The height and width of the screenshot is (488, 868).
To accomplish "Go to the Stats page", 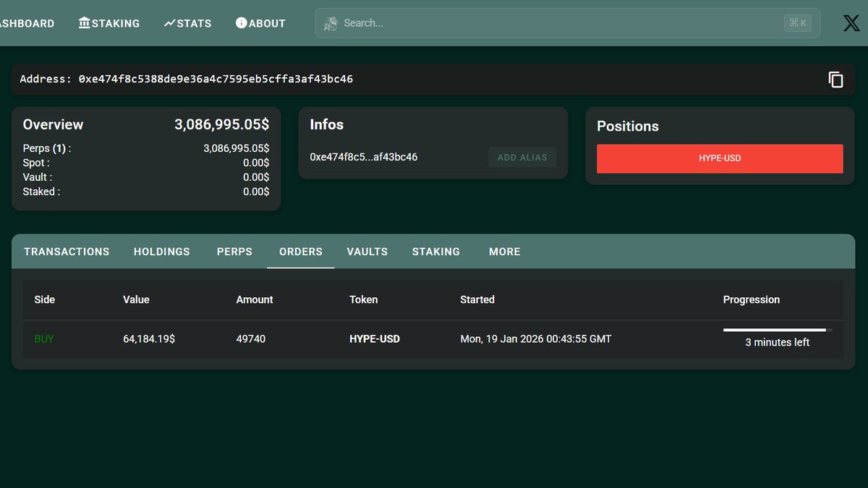I will click(x=187, y=23).
